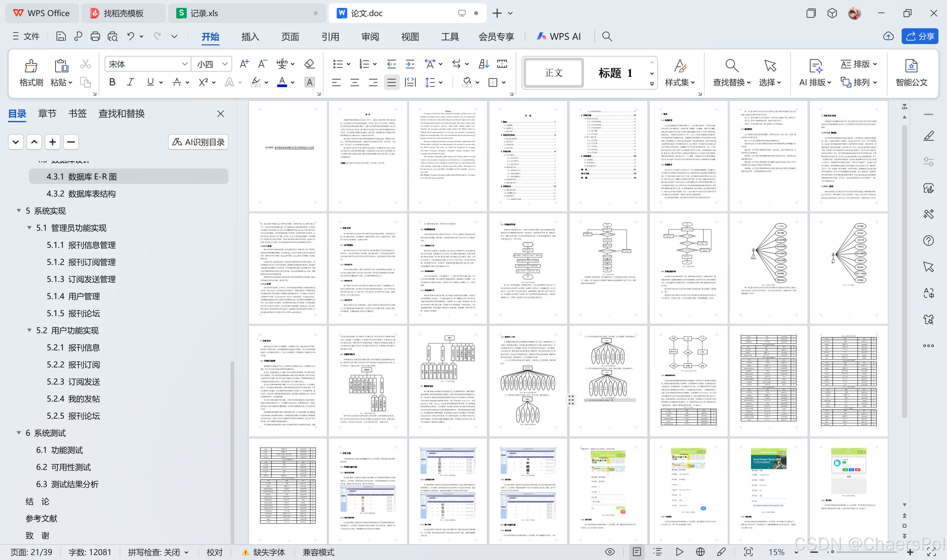The width and height of the screenshot is (947, 560).
Task: Click the Decrease font size icon
Action: [x=262, y=64]
